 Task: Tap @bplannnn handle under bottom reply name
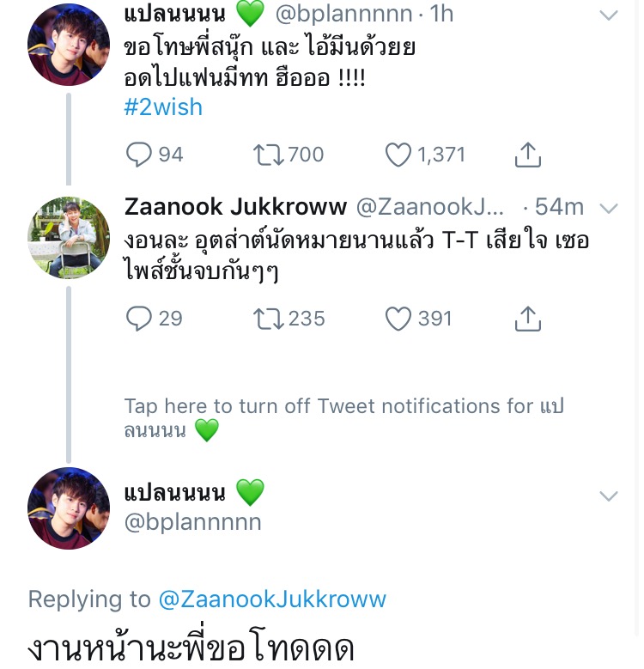click(193, 522)
